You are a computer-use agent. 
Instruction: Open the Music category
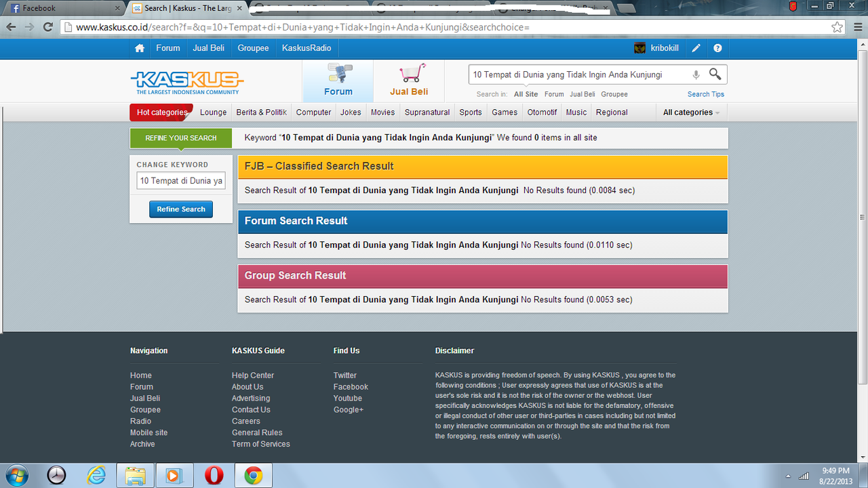[576, 113]
